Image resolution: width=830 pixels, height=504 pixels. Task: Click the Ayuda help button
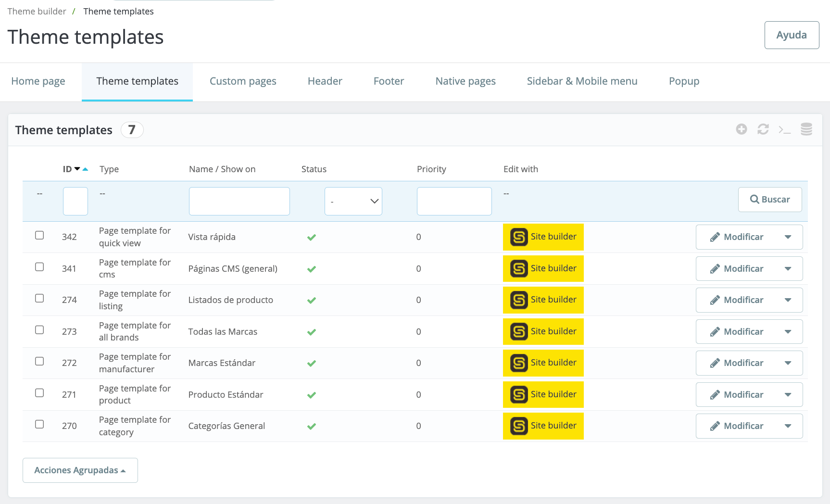(791, 35)
